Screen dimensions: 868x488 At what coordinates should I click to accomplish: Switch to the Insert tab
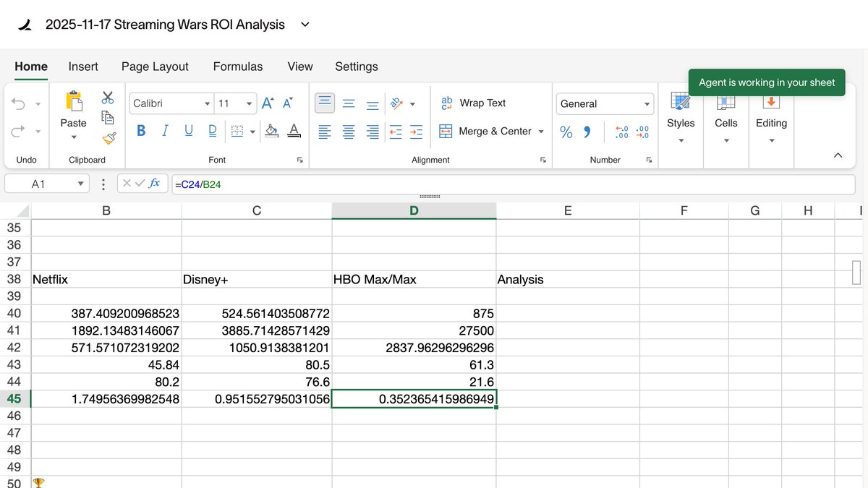point(83,67)
